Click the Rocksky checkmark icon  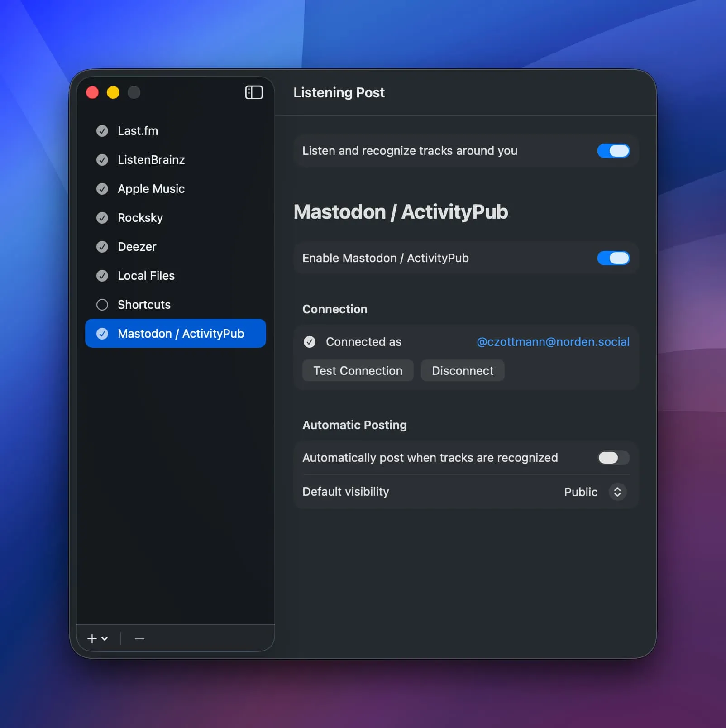point(102,218)
